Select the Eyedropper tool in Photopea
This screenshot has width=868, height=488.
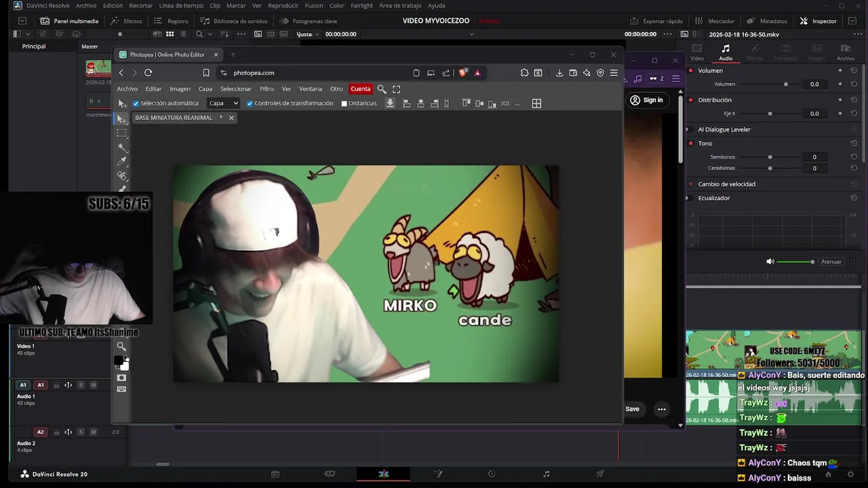(x=122, y=161)
